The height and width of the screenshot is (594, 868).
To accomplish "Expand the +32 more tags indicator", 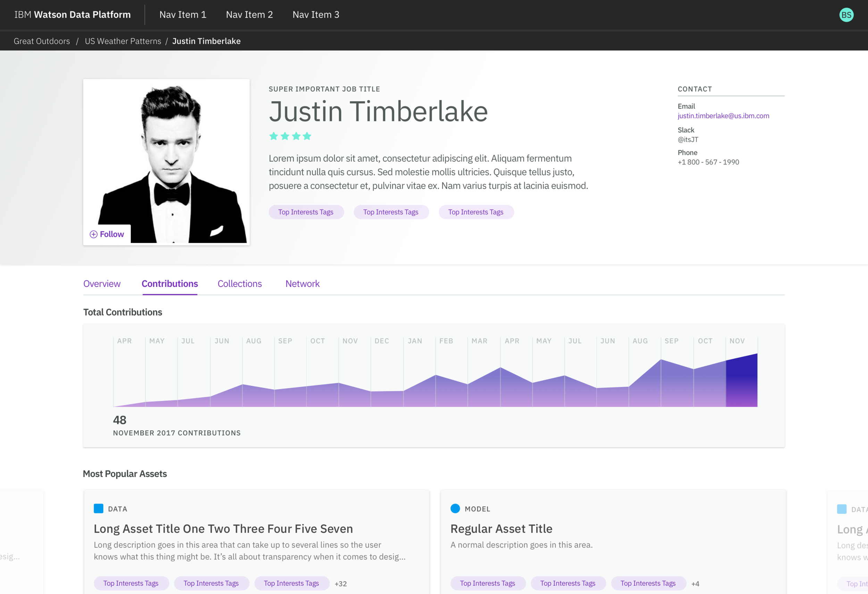I will coord(341,584).
